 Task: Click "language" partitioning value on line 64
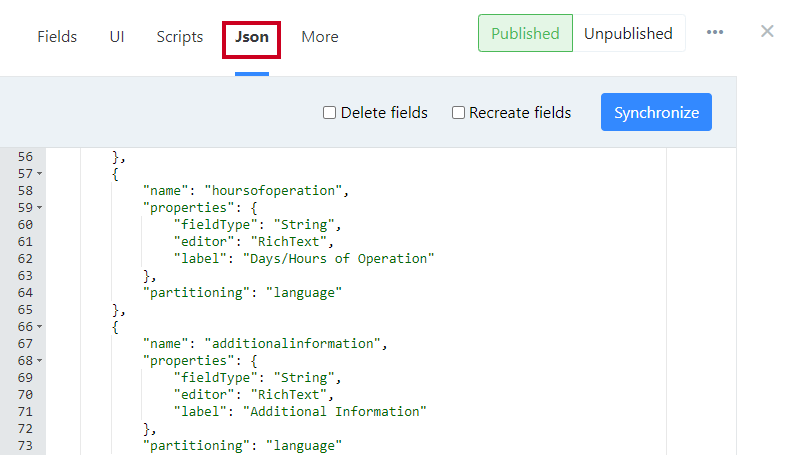(x=303, y=293)
